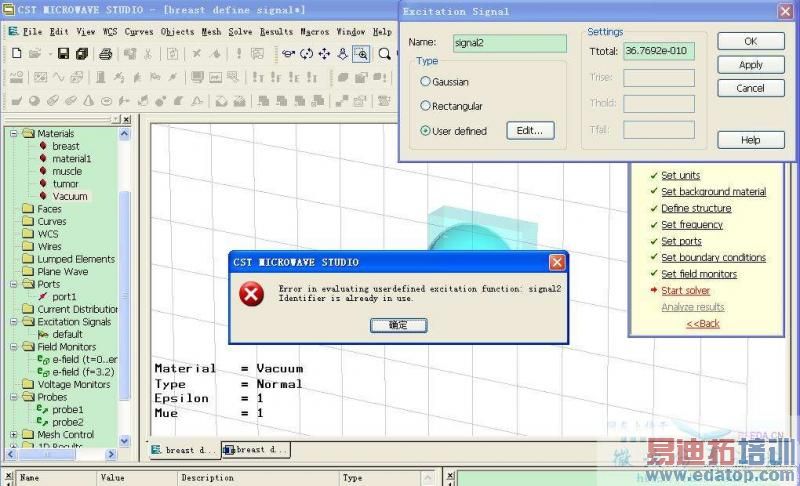Select the User defined radio button

point(425,131)
